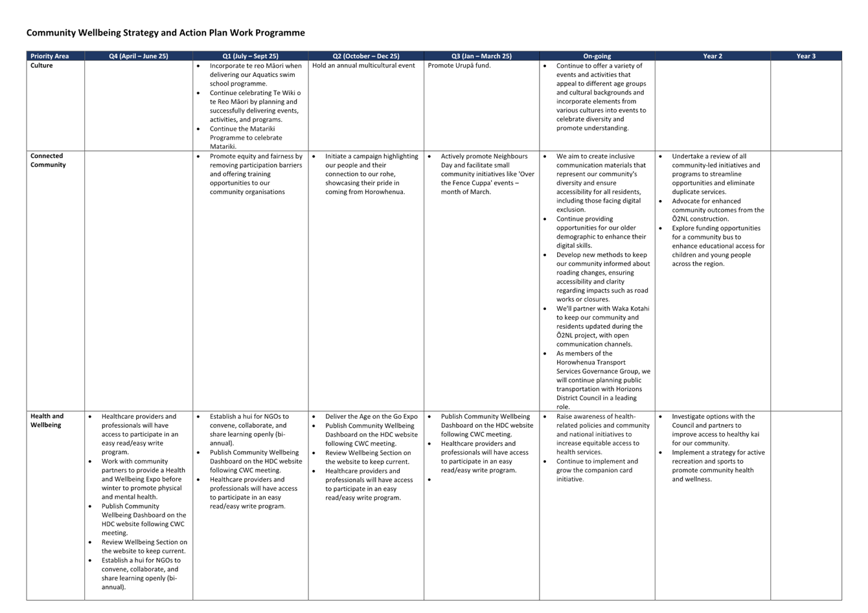Click 'Deliver the Age on the Go Expo' bullet
The height and width of the screenshot is (613, 868).
point(371,417)
